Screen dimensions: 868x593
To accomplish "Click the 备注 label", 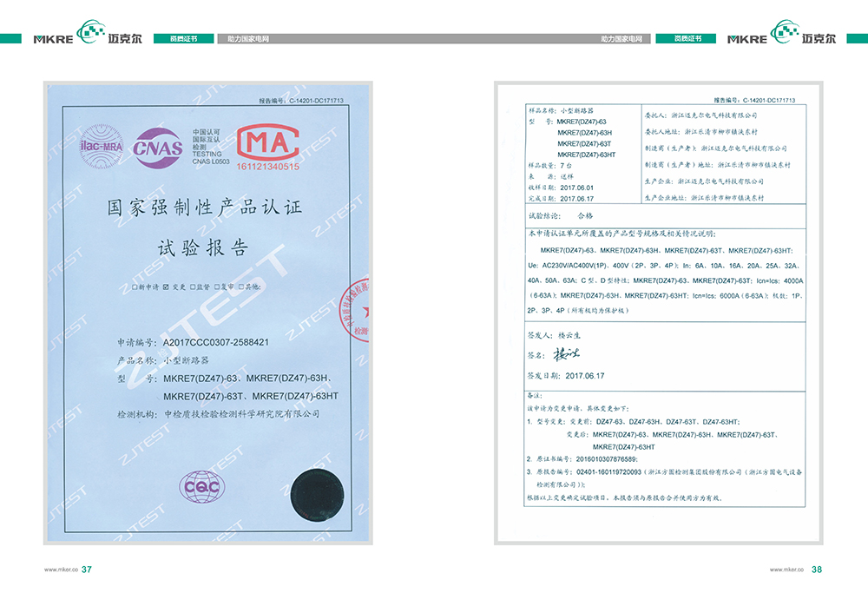I will click(x=535, y=396).
